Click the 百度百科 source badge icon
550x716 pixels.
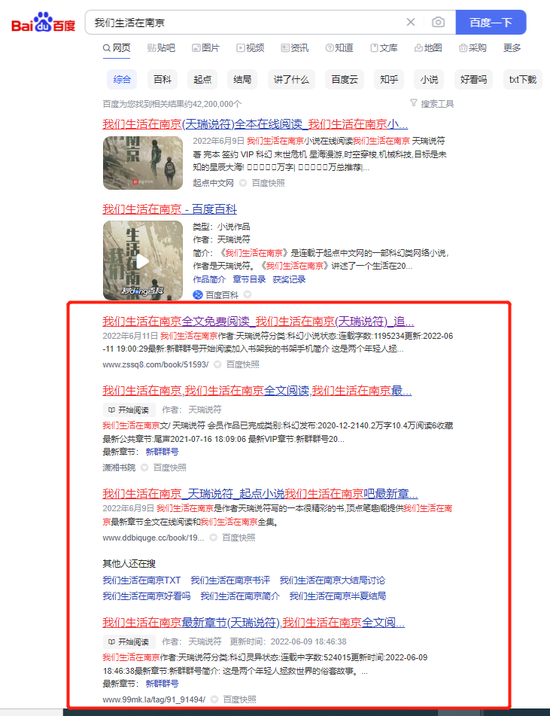coord(198,295)
